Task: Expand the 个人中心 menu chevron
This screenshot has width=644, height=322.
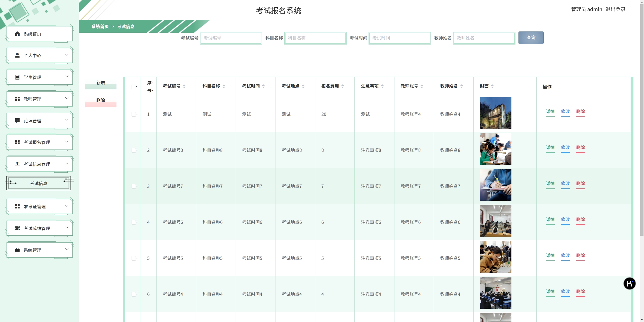Action: pos(67,55)
